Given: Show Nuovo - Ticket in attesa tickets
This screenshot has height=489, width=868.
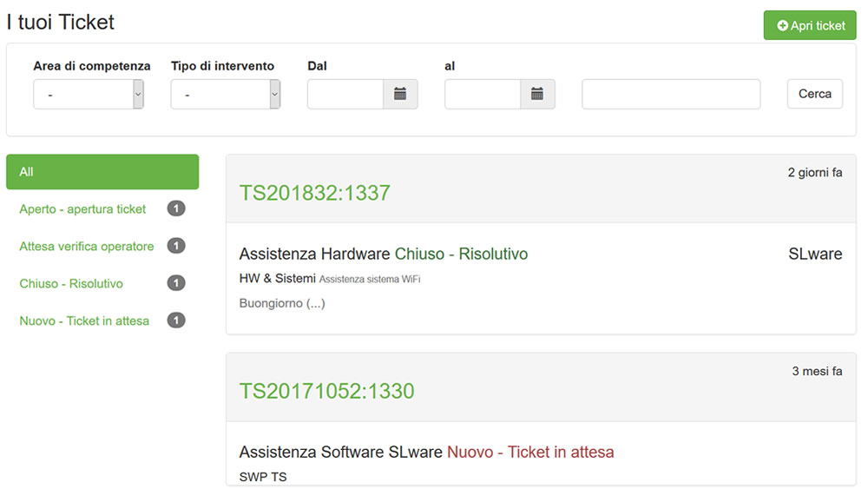Looking at the screenshot, I should coord(84,321).
